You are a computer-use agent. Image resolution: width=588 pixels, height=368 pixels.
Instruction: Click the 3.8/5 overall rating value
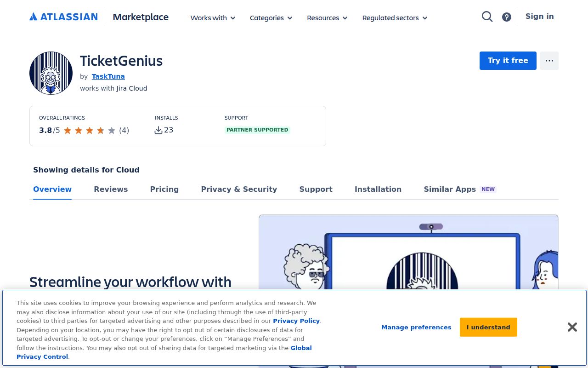[50, 130]
